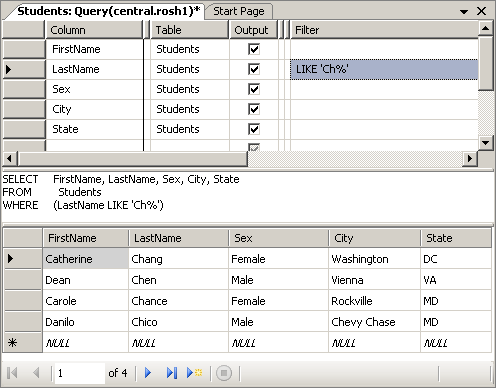Select the new row asterisk selector

[x=22, y=342]
